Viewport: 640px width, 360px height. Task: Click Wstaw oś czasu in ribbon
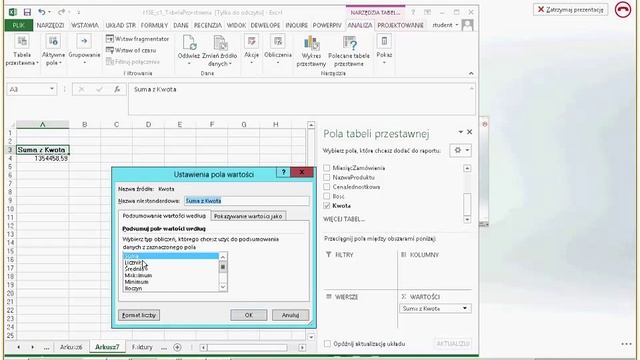click(x=131, y=50)
